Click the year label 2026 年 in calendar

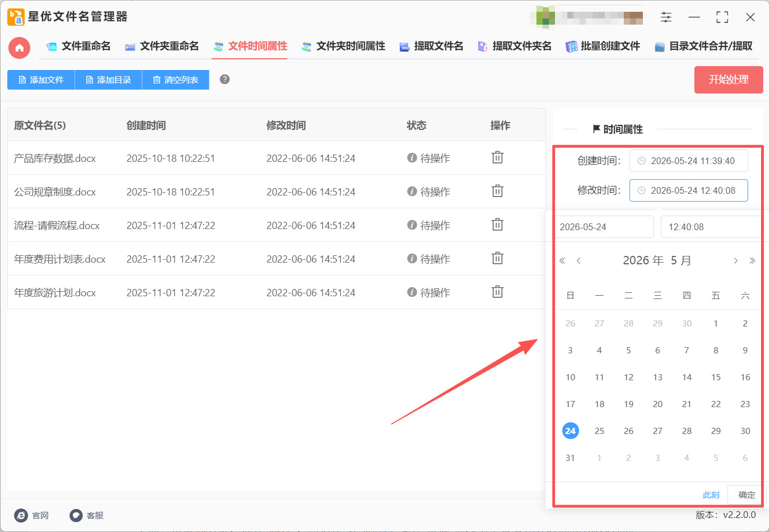point(643,260)
